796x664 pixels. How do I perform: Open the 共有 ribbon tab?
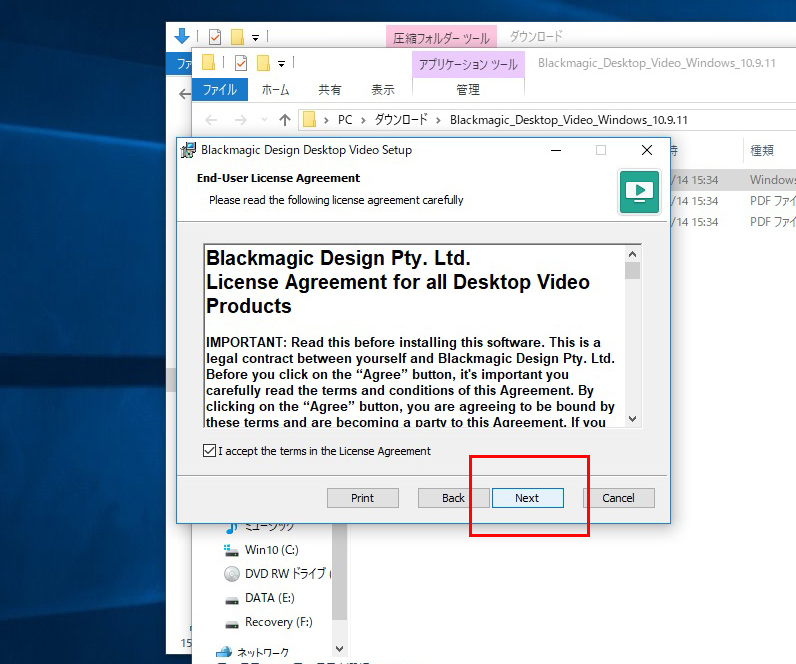tap(329, 90)
